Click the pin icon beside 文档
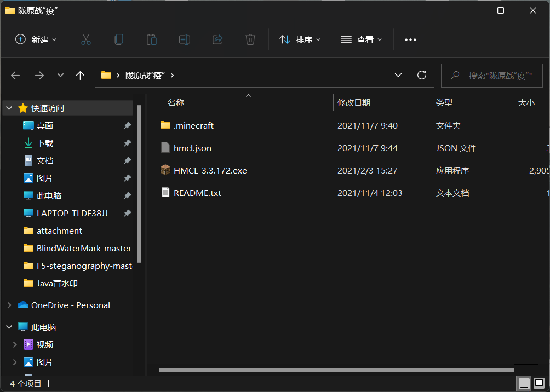Image resolution: width=550 pixels, height=392 pixels. [x=127, y=160]
